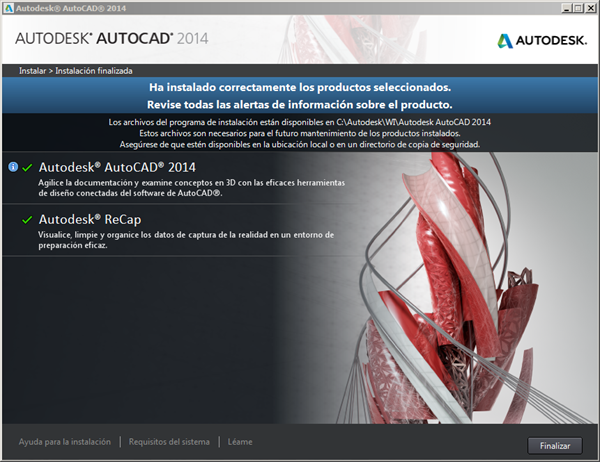Select the Autodesk AutoCAD 2014 product title
The image size is (600, 462).
click(117, 167)
